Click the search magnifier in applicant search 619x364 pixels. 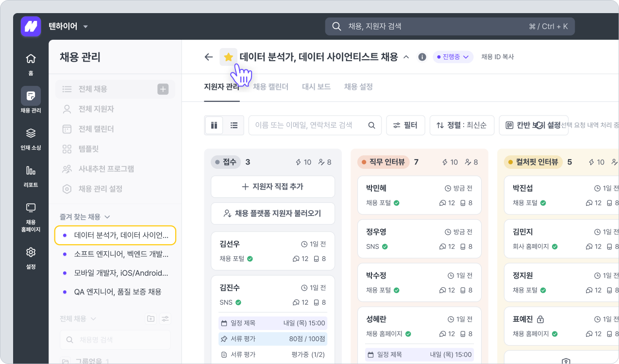[371, 125]
